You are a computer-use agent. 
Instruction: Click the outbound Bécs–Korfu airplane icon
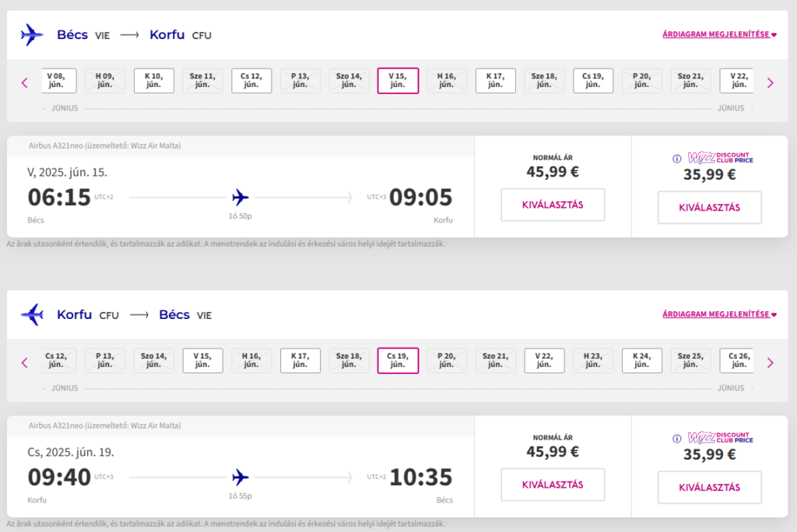(x=32, y=35)
